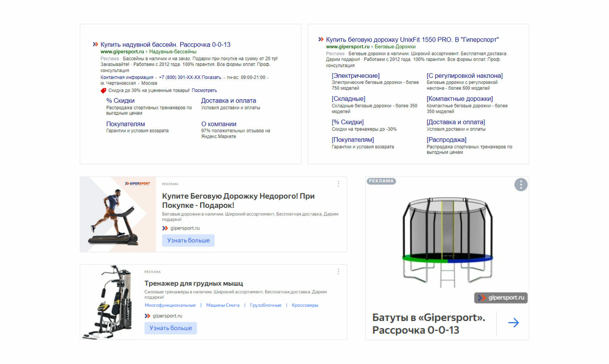Show the hidden phone number via "Показать"
Image resolution: width=609 pixels, height=364 pixels.
tap(211, 78)
